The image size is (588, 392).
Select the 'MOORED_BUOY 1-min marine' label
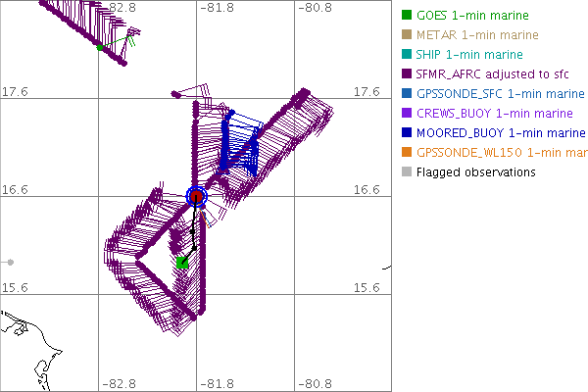pyautogui.click(x=494, y=133)
